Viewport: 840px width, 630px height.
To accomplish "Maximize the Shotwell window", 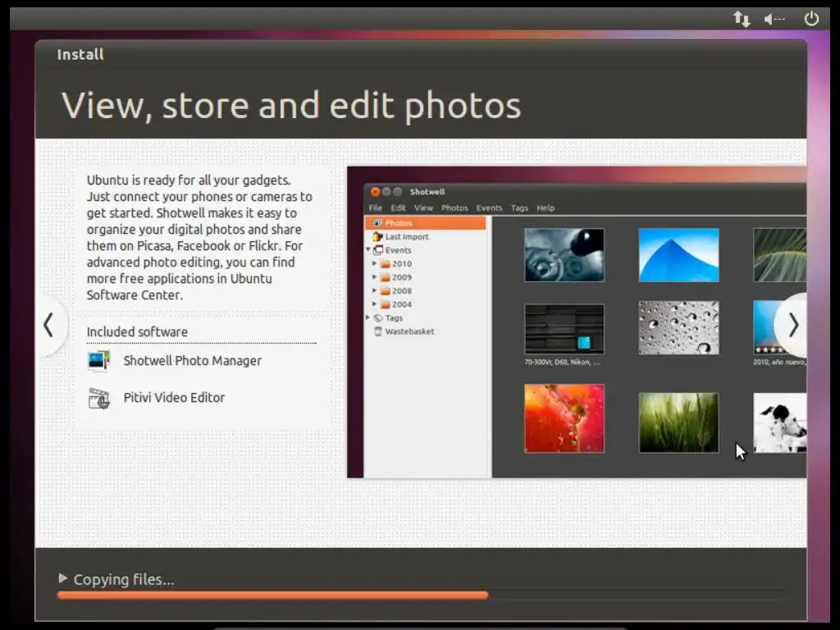I will coord(398,192).
